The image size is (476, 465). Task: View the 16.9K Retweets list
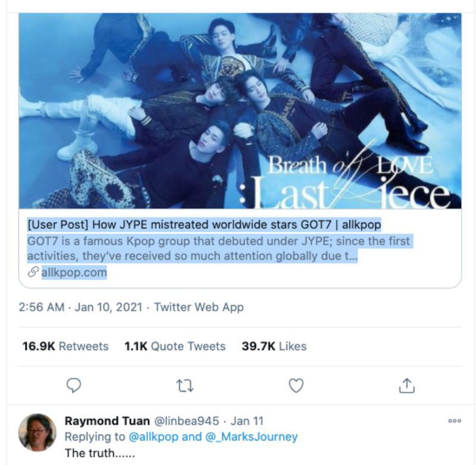(x=65, y=346)
